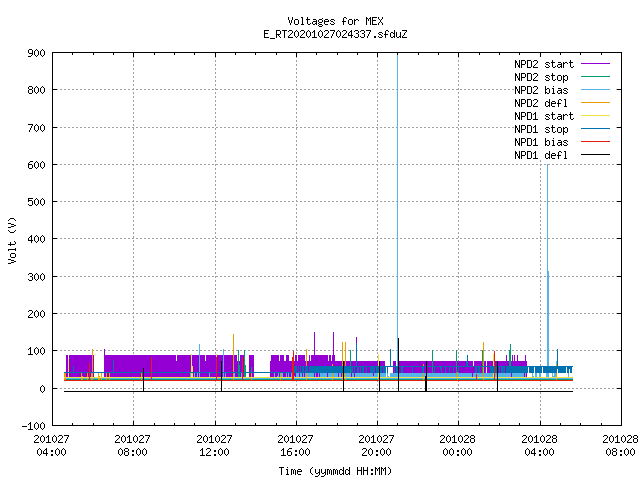Click the NPD2 defl legend label
Viewport: 640px width, 480px height.
tap(541, 103)
